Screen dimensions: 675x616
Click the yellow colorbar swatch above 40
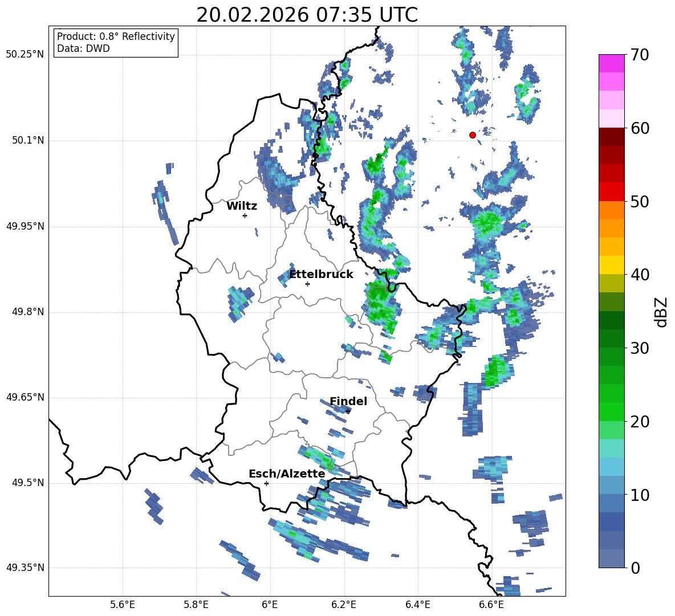[x=612, y=265]
